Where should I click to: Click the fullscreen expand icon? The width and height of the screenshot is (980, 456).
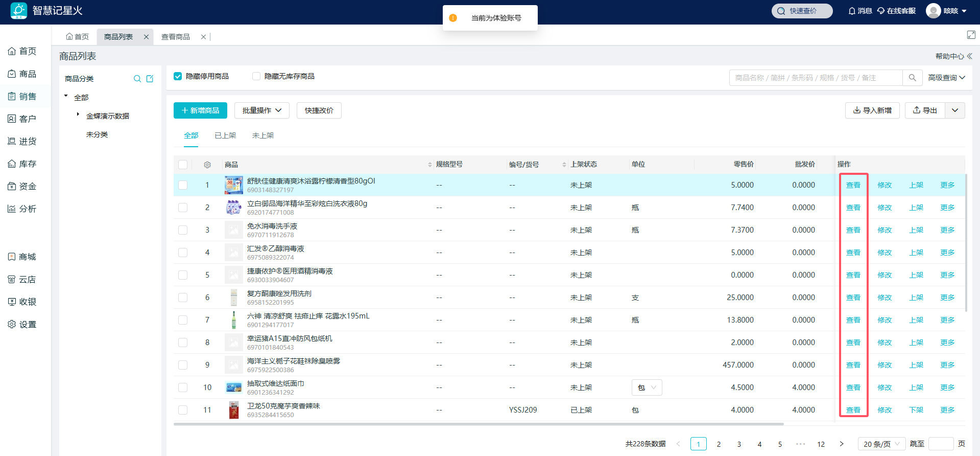click(971, 35)
